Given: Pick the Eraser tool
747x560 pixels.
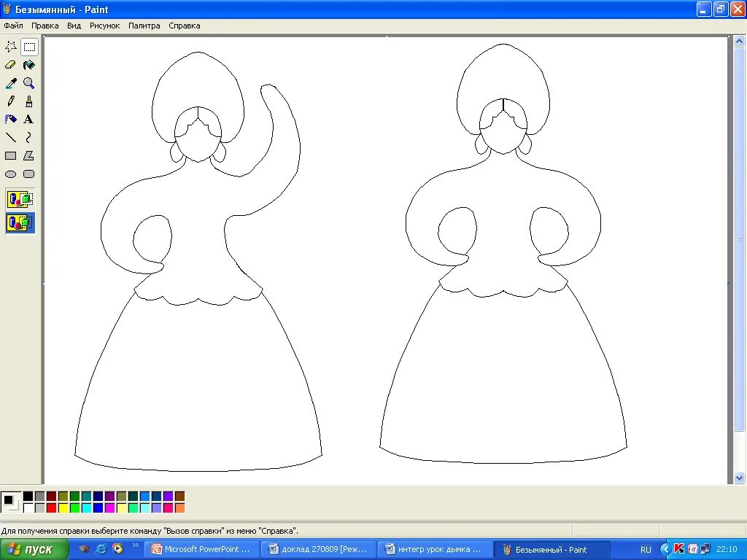Looking at the screenshot, I should pos(11,65).
